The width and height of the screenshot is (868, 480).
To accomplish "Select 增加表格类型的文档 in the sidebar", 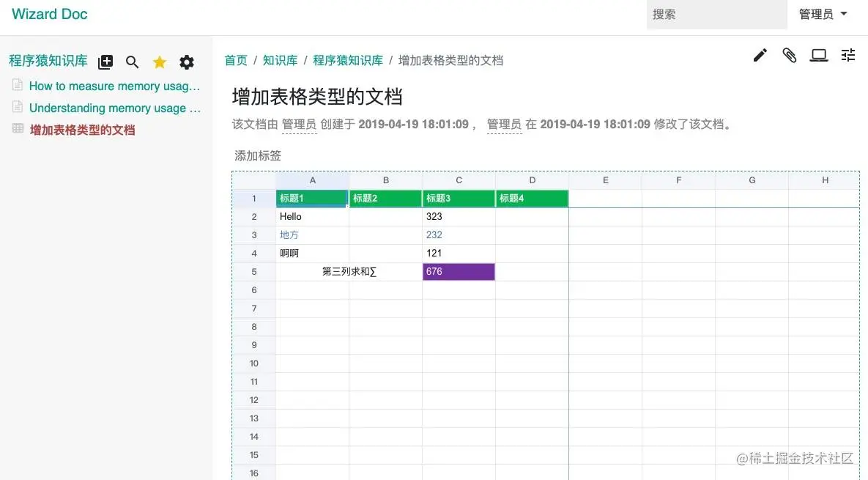I will pyautogui.click(x=83, y=130).
